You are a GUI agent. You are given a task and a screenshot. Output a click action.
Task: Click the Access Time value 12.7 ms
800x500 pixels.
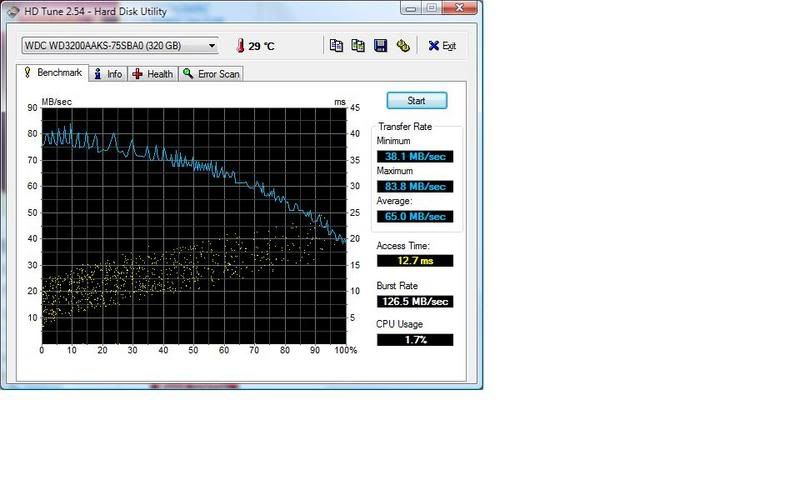(415, 261)
